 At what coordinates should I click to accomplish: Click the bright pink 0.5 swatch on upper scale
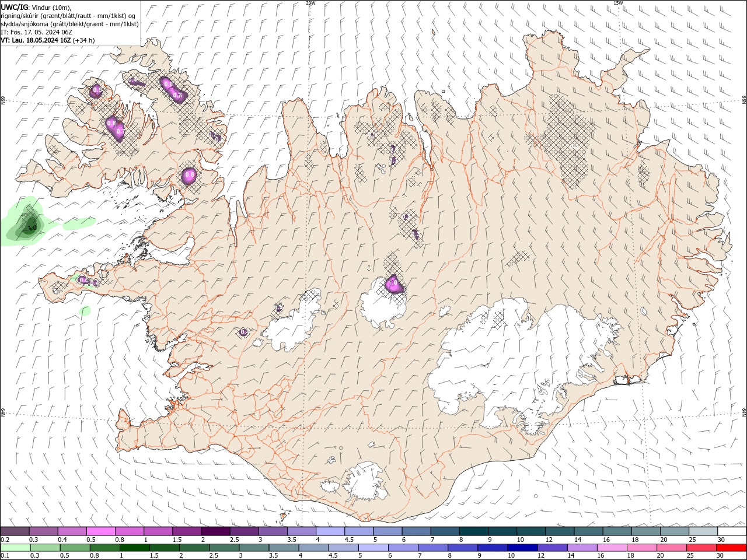pyautogui.click(x=101, y=531)
